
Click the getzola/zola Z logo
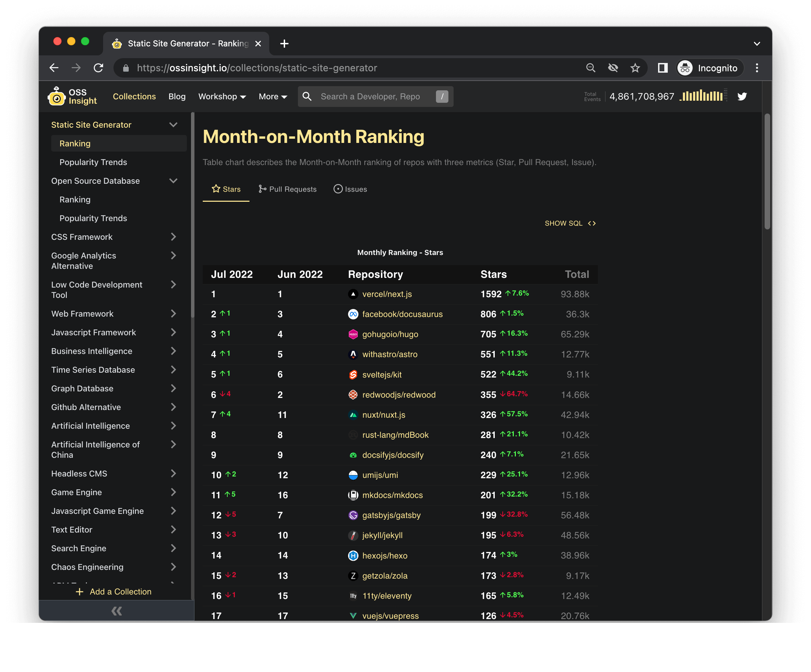click(x=353, y=576)
